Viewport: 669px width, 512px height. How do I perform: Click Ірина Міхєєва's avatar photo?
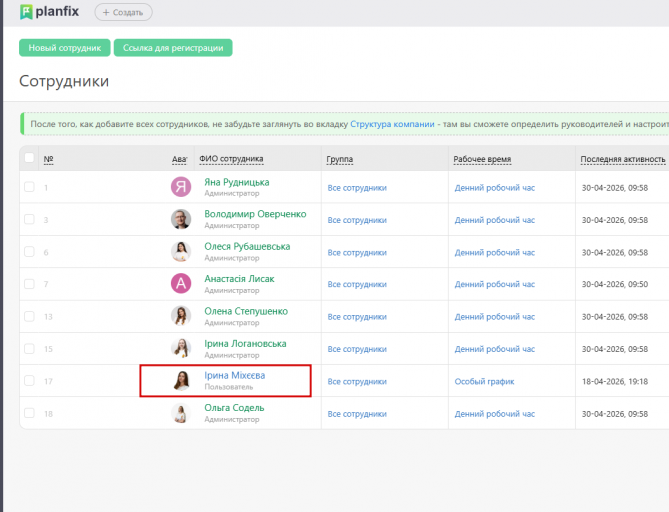pyautogui.click(x=181, y=381)
